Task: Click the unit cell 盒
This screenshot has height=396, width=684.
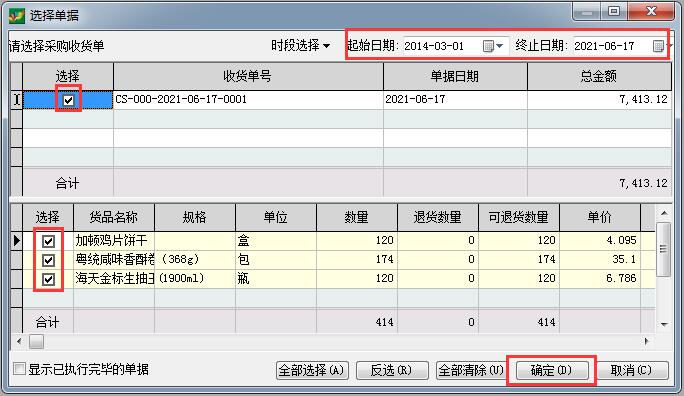Action: coord(276,241)
